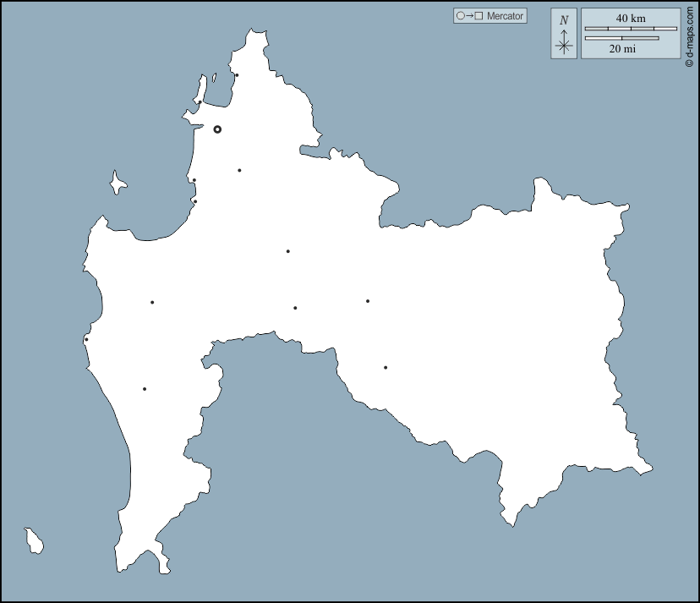Select the westernmost city dot on the coast
The image size is (700, 603).
pyautogui.click(x=86, y=340)
